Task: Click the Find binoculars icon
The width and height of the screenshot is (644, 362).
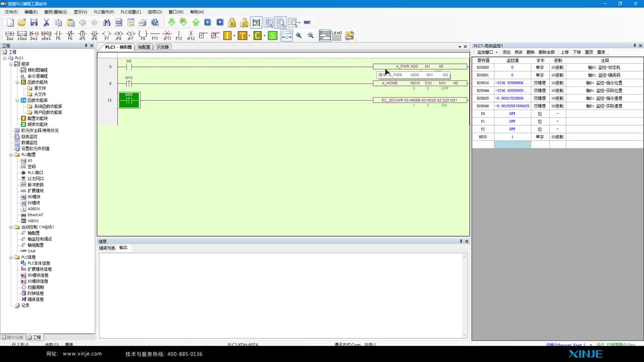Action: tap(107, 23)
